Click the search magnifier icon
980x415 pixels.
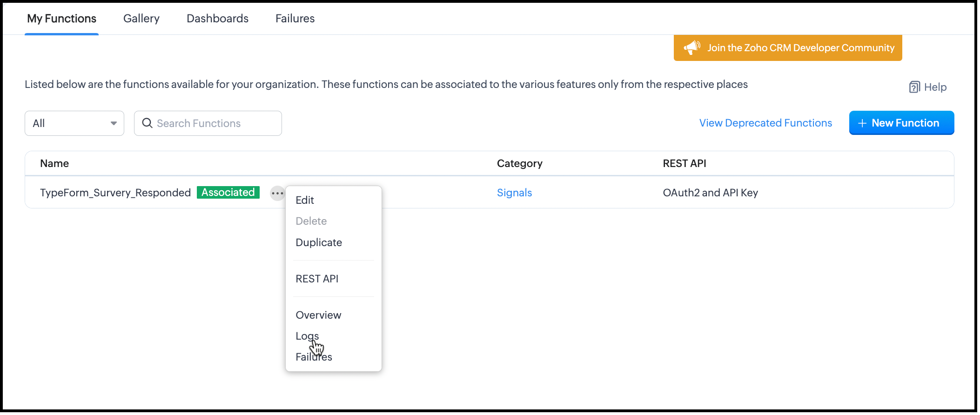[x=147, y=123]
